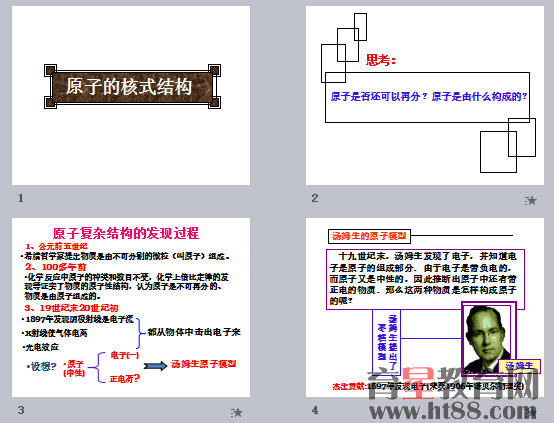
Task: Click the 汤姆生 portrait photo in slide 4
Action: click(488, 339)
